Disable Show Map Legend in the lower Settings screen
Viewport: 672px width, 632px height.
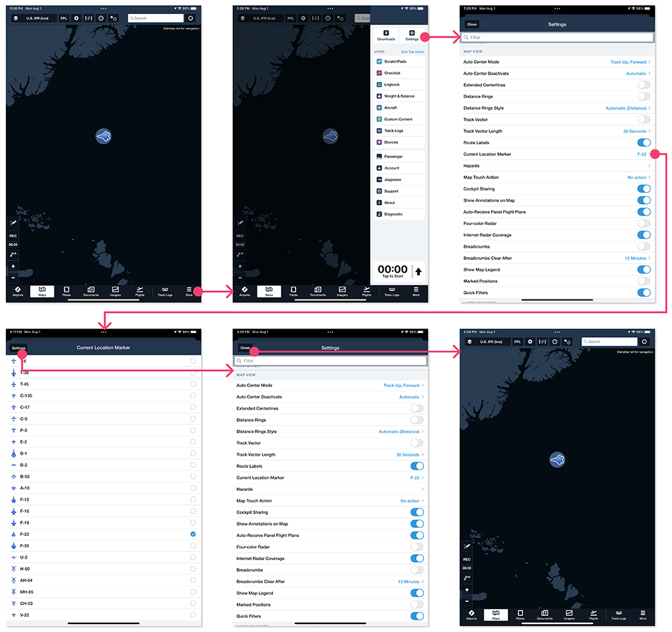(417, 593)
